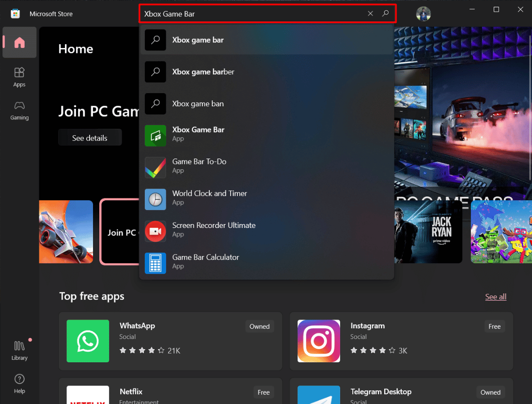532x404 pixels.
Task: Clear the search box text with X
Action: [x=370, y=14]
